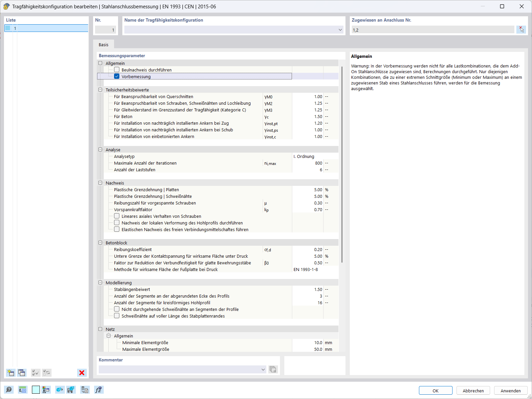Collapse the Netz section

[100, 329]
